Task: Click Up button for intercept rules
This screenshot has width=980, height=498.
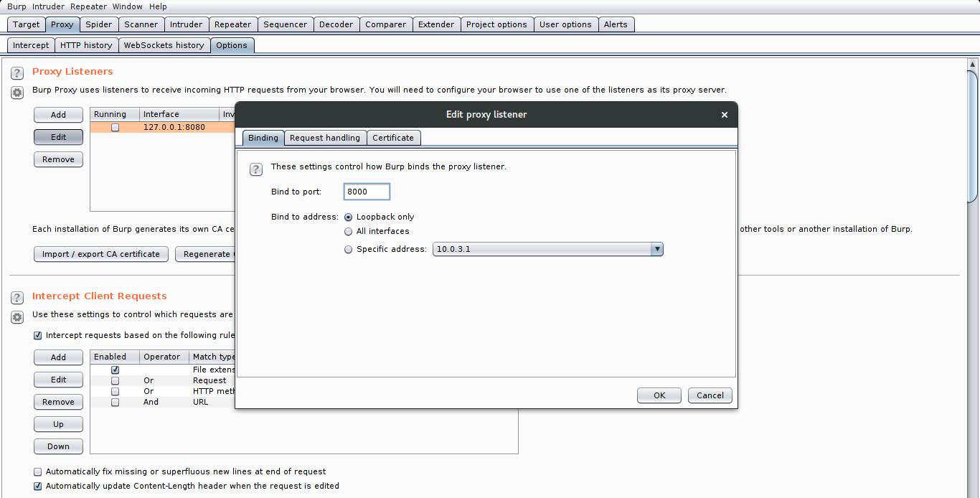Action: [58, 424]
